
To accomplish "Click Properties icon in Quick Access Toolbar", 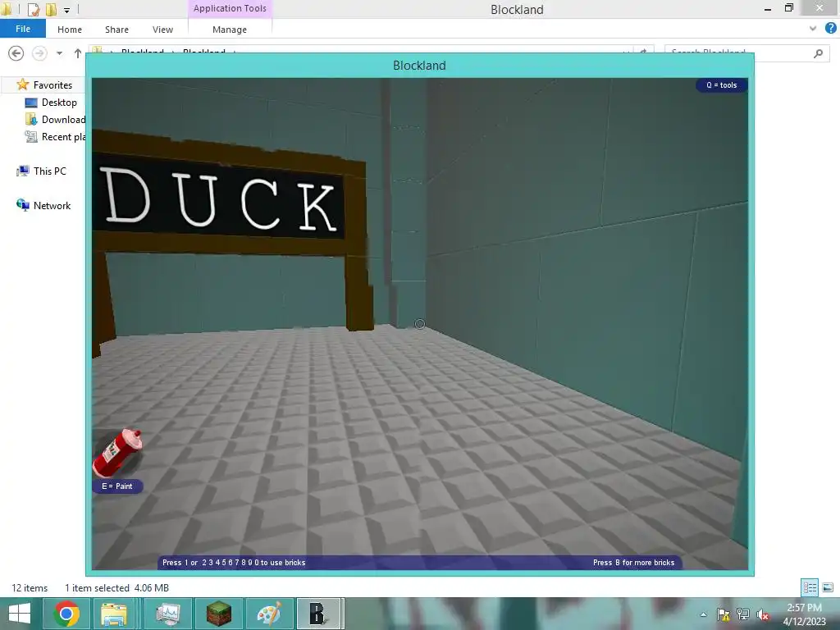I will point(33,9).
